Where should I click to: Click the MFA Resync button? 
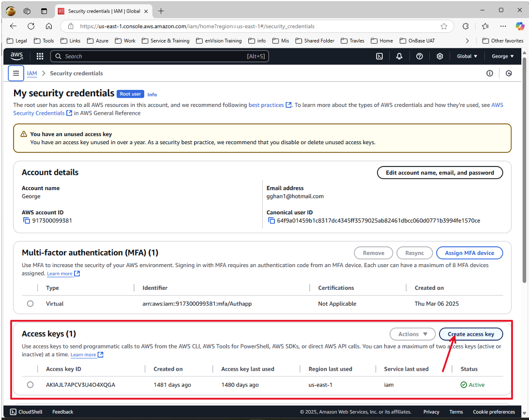pos(415,253)
